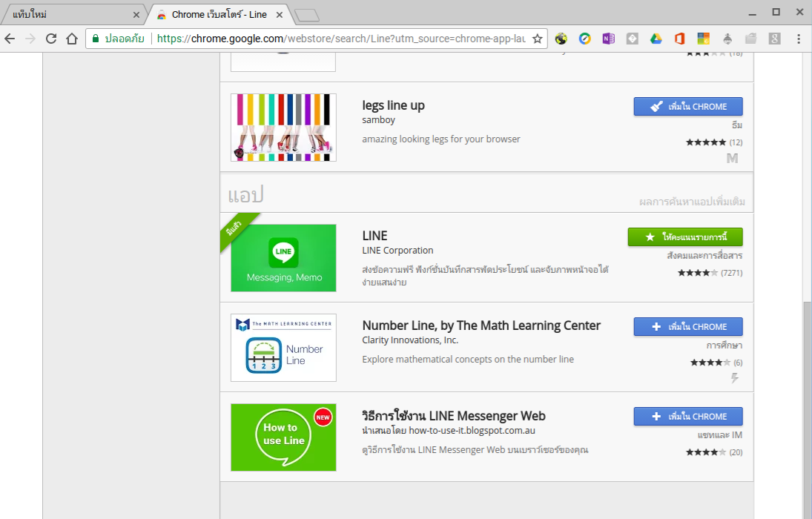Open the LINE Messaging, Memo thumbnail
812x519 pixels.
click(x=283, y=258)
